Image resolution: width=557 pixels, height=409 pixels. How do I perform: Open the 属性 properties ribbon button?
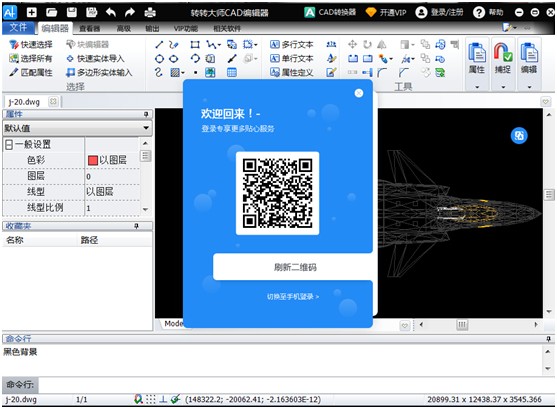tap(476, 58)
